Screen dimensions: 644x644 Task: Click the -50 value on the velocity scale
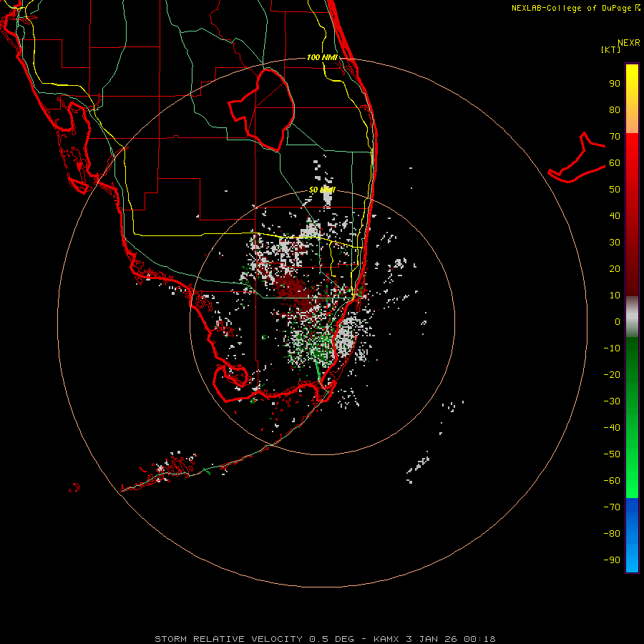coord(612,454)
